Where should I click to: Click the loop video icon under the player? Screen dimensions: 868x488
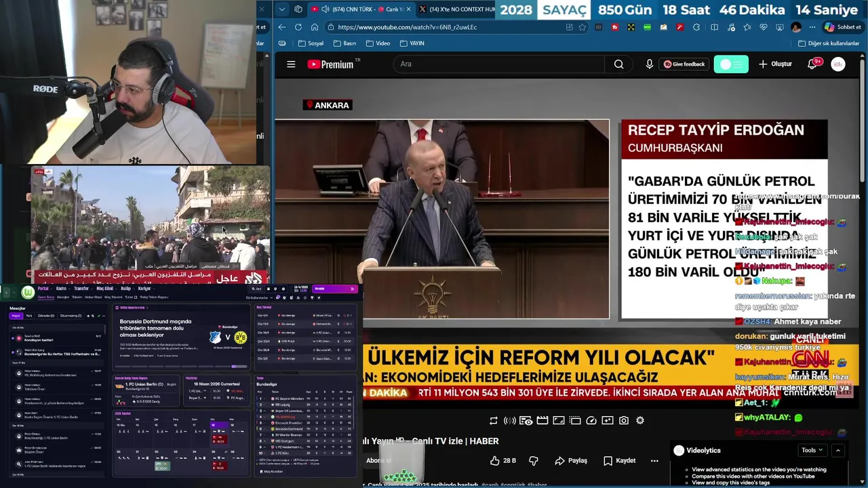pyautogui.click(x=494, y=421)
